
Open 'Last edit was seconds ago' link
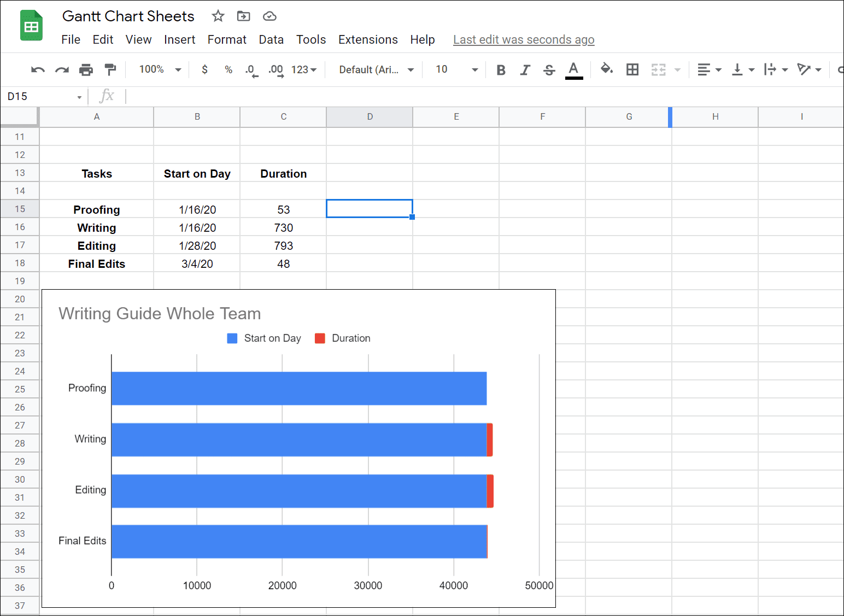pyautogui.click(x=524, y=39)
